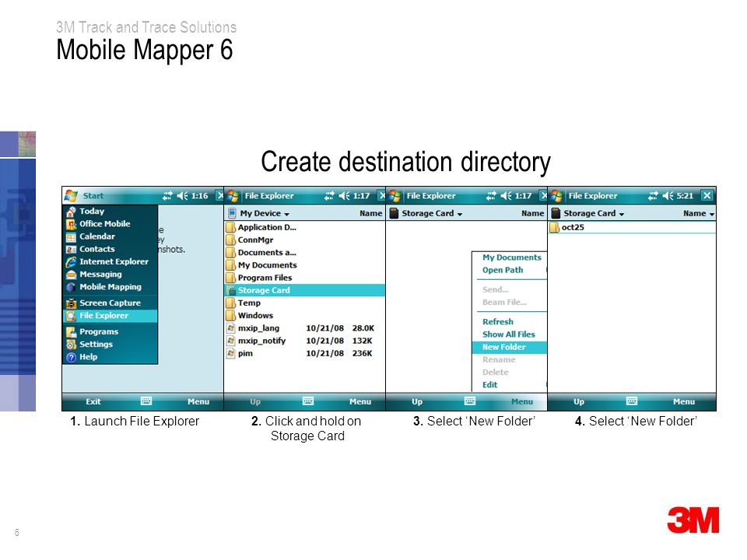
Task: Click the Programs icon in Start menu
Action: tap(71, 332)
